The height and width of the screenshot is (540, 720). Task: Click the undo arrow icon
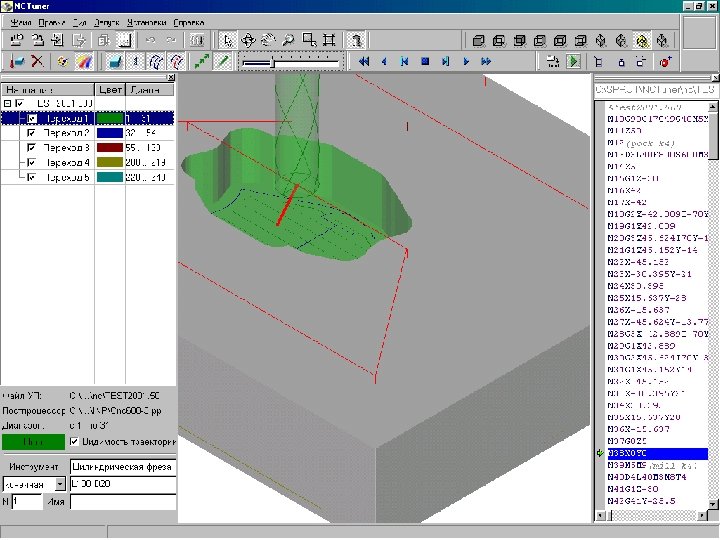coord(151,41)
